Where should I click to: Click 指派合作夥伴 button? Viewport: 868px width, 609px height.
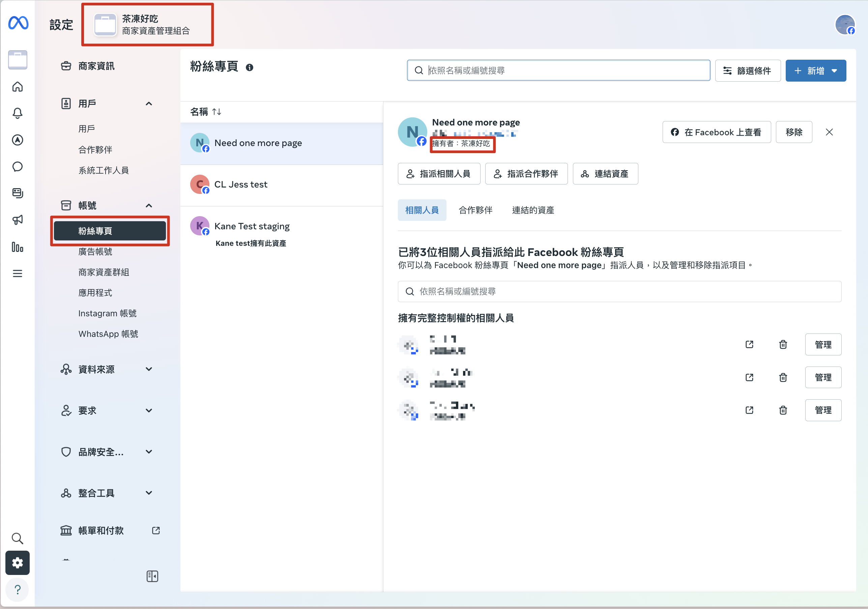coord(526,174)
